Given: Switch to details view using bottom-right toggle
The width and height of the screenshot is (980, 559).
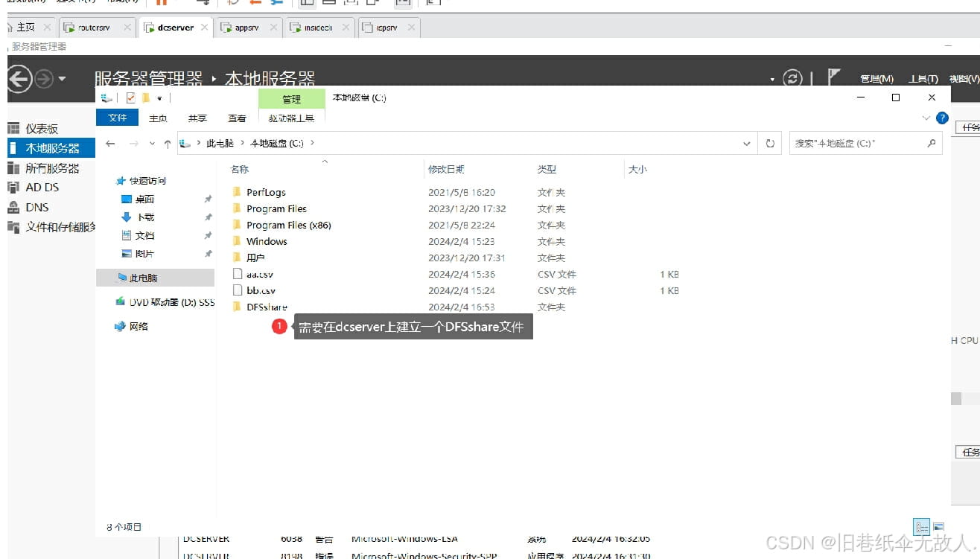Looking at the screenshot, I should click(x=921, y=526).
